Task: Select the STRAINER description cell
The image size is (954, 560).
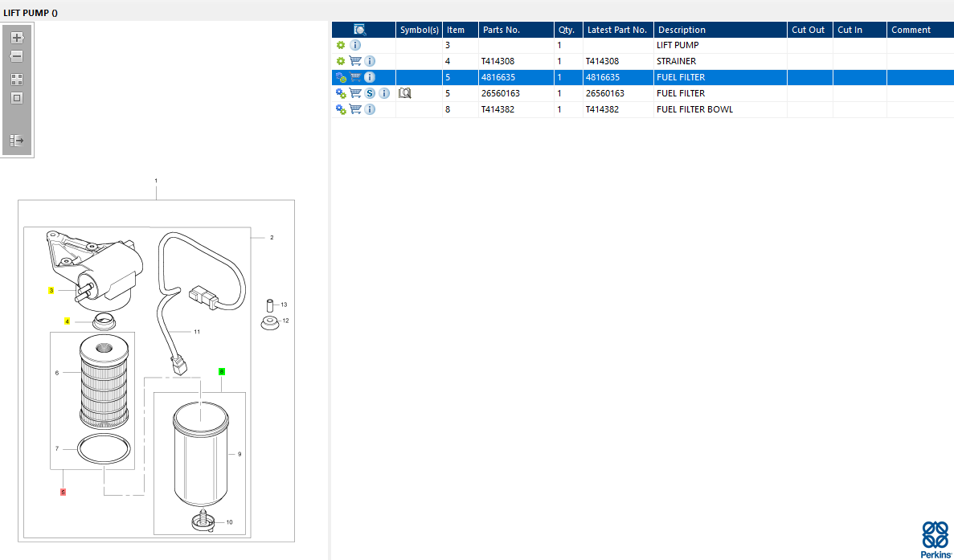Action: coord(720,61)
